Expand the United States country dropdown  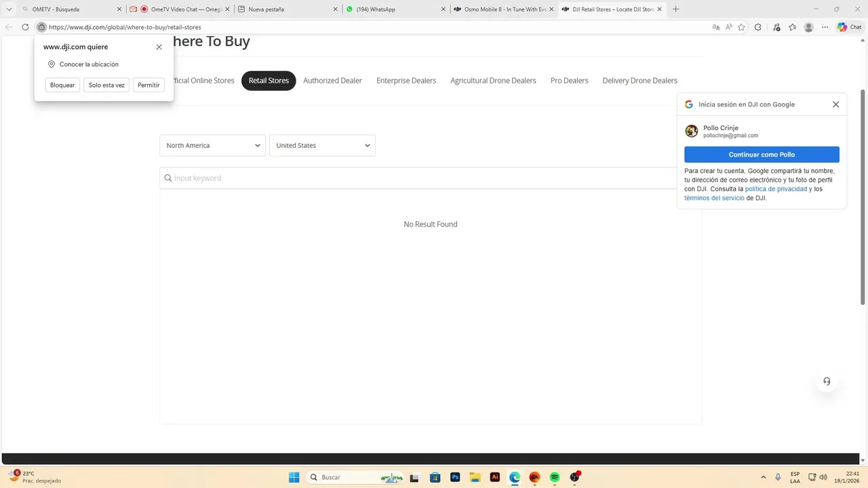click(322, 146)
